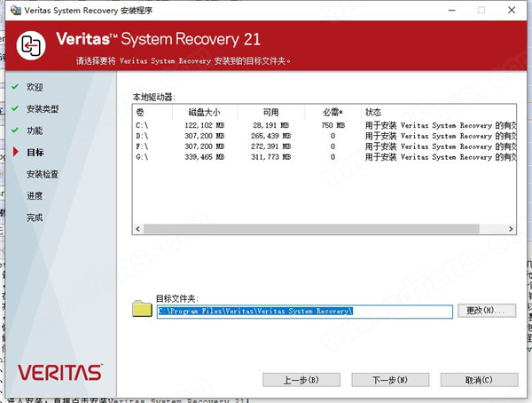Image resolution: width=532 pixels, height=403 pixels.
Task: Click the 必需* column header
Action: pos(332,112)
